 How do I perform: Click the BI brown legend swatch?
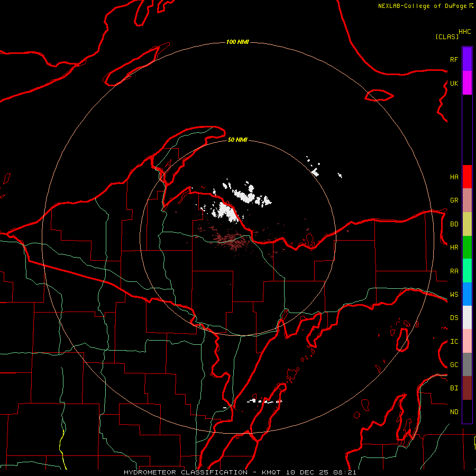(467, 388)
